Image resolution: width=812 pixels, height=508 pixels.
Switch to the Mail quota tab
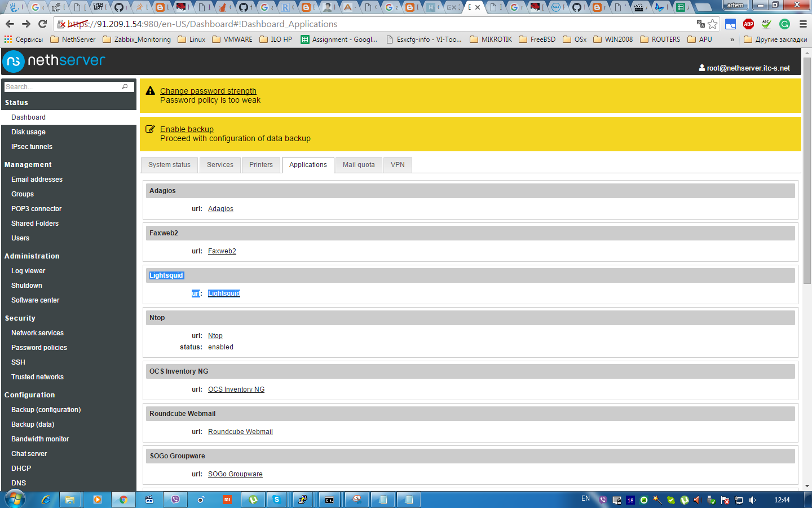coord(359,165)
